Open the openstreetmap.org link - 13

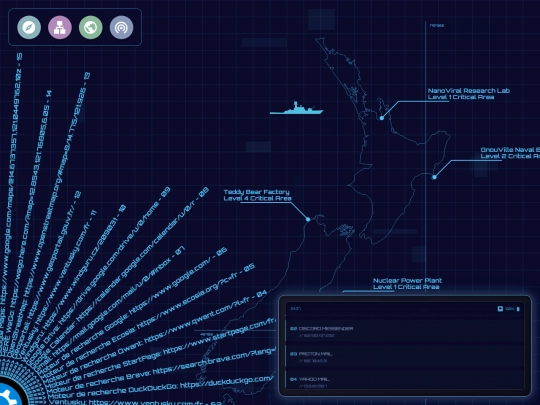(x=48, y=215)
